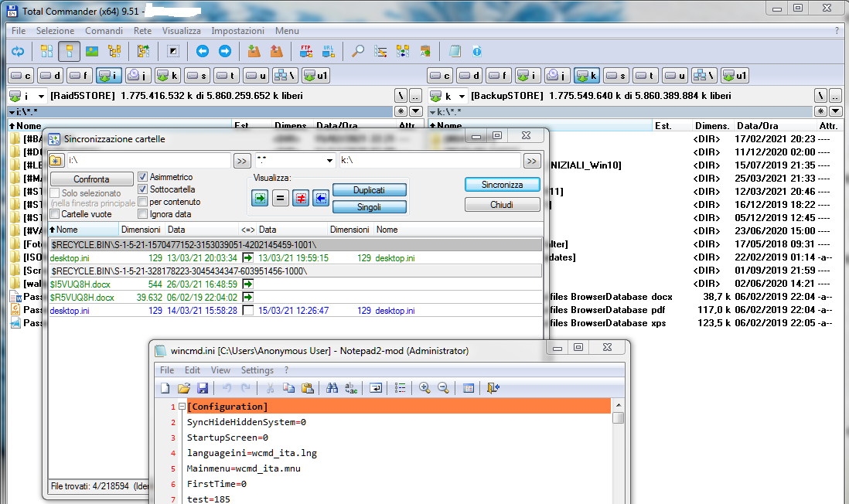
Task: Click Paste icon in Notepad2 toolbar
Action: pyautogui.click(x=308, y=387)
